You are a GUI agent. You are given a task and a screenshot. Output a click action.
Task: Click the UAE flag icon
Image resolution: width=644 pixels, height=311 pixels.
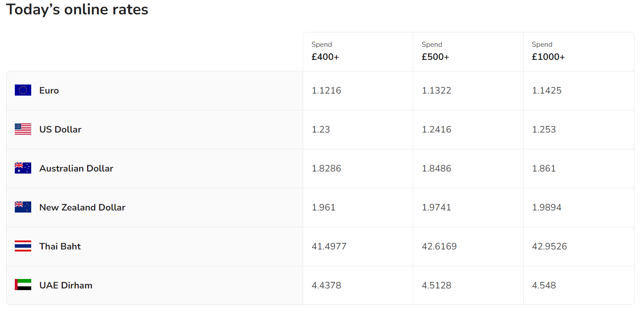pos(23,285)
